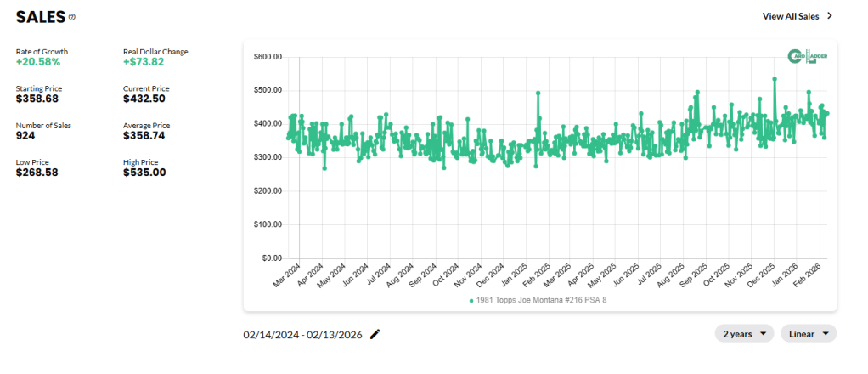Expand the 2 years time range dropdown
The image size is (868, 374).
click(x=744, y=334)
